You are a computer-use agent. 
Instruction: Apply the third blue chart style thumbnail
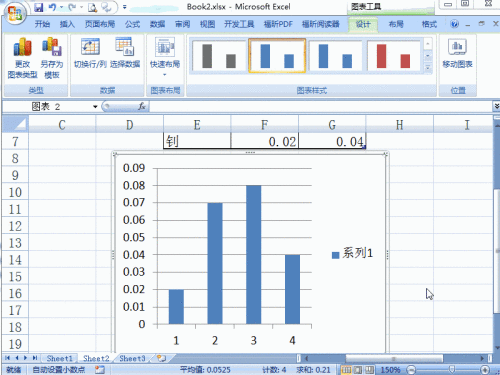click(x=335, y=56)
